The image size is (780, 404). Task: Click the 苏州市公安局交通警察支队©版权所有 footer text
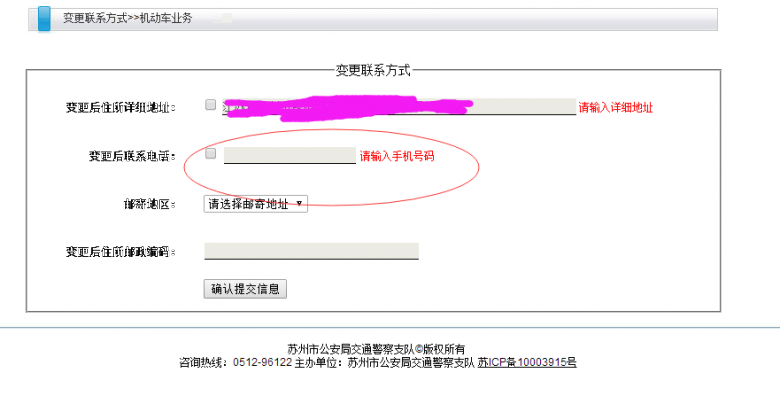pos(376,349)
